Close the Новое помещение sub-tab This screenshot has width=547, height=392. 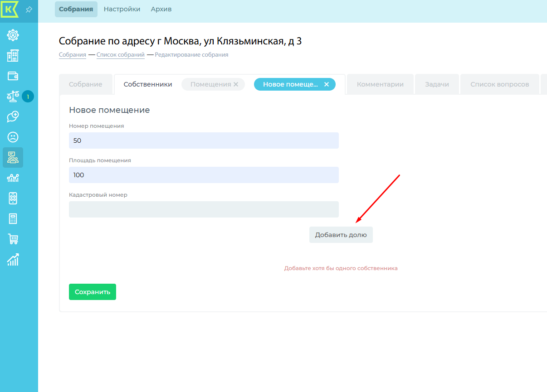327,84
